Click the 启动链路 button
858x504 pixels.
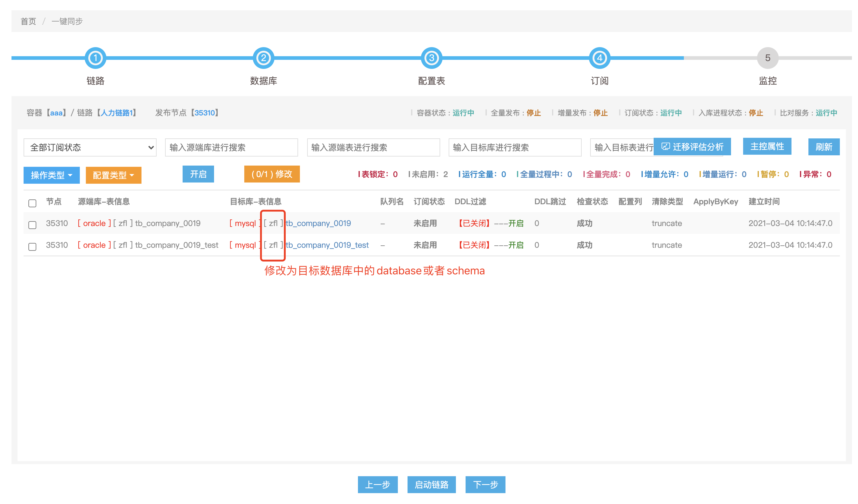click(x=431, y=485)
